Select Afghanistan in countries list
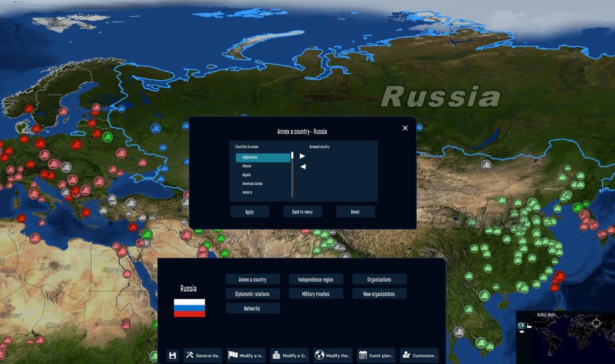615x364 pixels. [x=263, y=158]
